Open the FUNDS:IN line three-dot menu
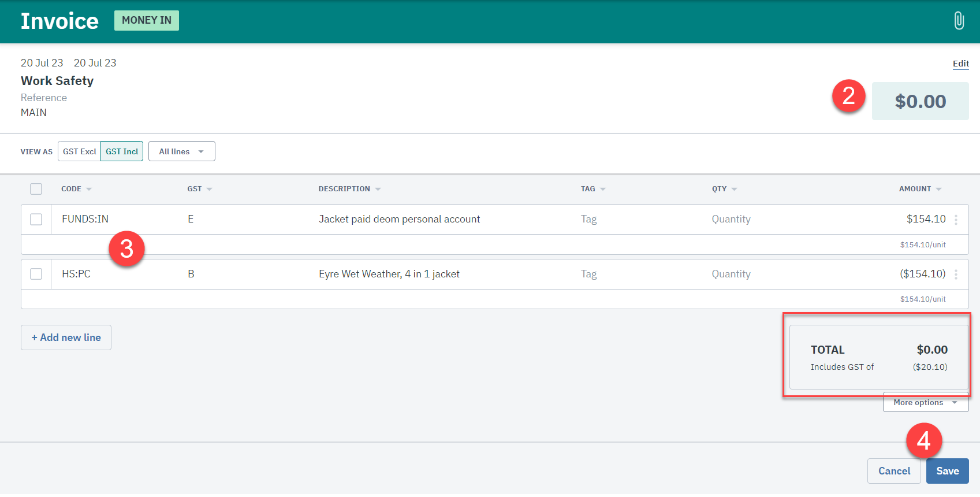The height and width of the screenshot is (497, 980). pyautogui.click(x=956, y=220)
